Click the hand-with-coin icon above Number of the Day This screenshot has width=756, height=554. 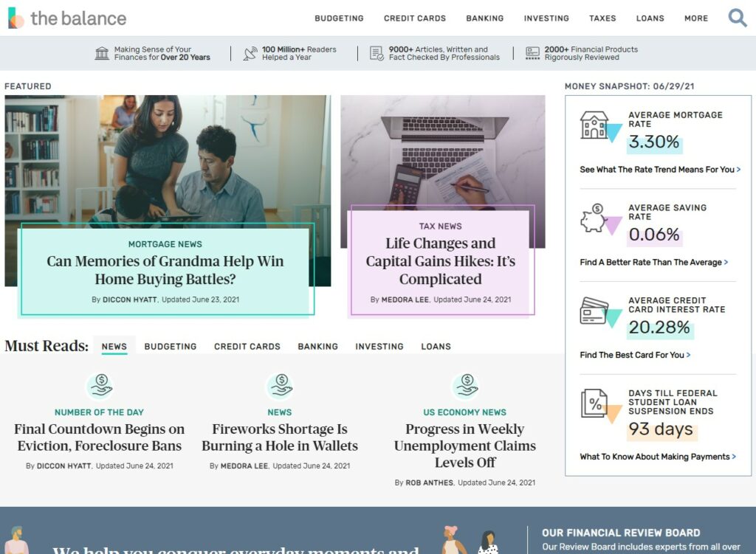tap(100, 385)
